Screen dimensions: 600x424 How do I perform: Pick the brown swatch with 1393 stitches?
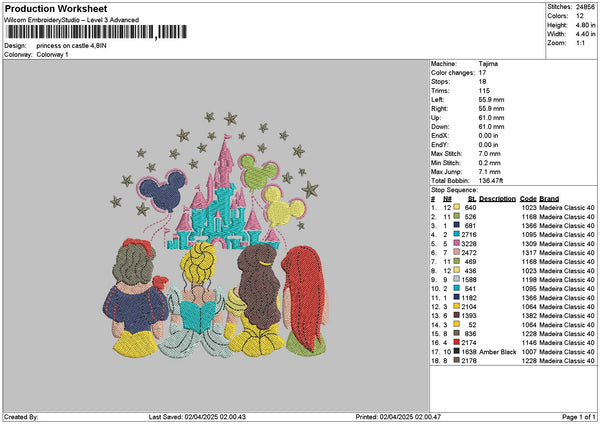tap(457, 315)
